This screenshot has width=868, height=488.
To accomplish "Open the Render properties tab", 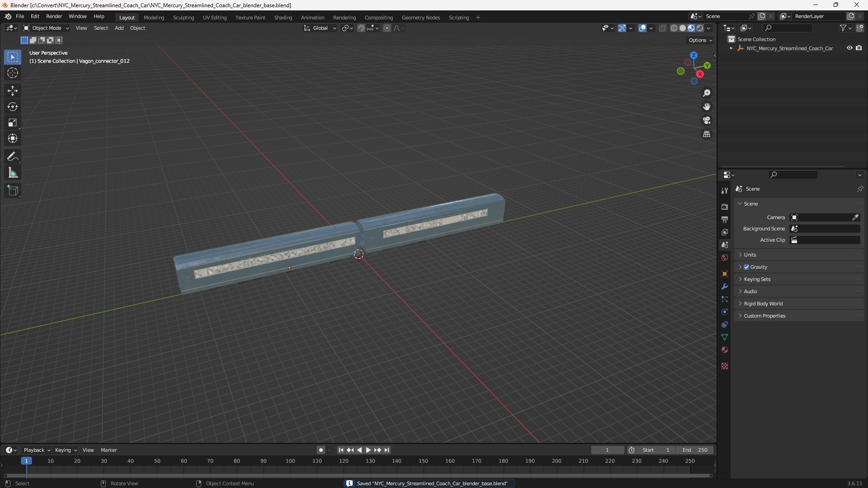I will pos(725,206).
